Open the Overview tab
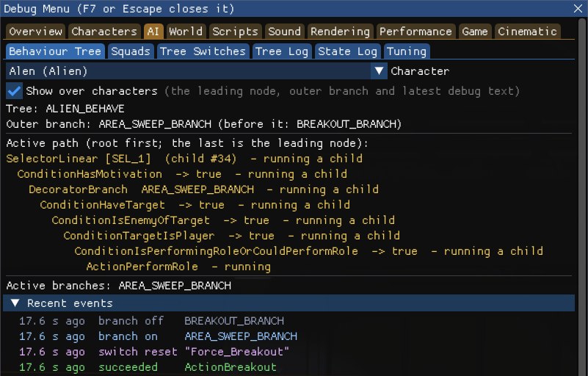Screen dimensions: 588x376 click(x=36, y=32)
